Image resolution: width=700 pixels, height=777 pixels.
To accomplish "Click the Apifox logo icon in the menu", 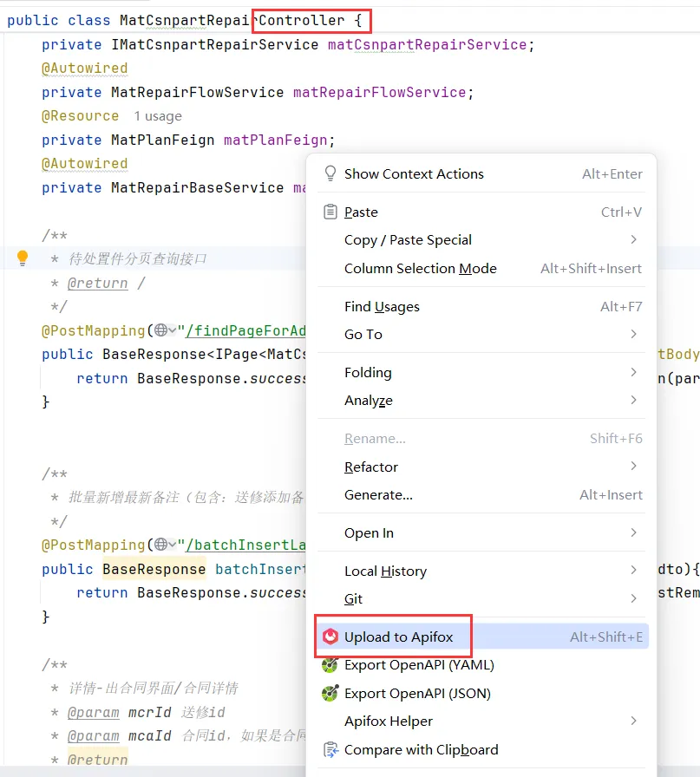I will [x=330, y=637].
